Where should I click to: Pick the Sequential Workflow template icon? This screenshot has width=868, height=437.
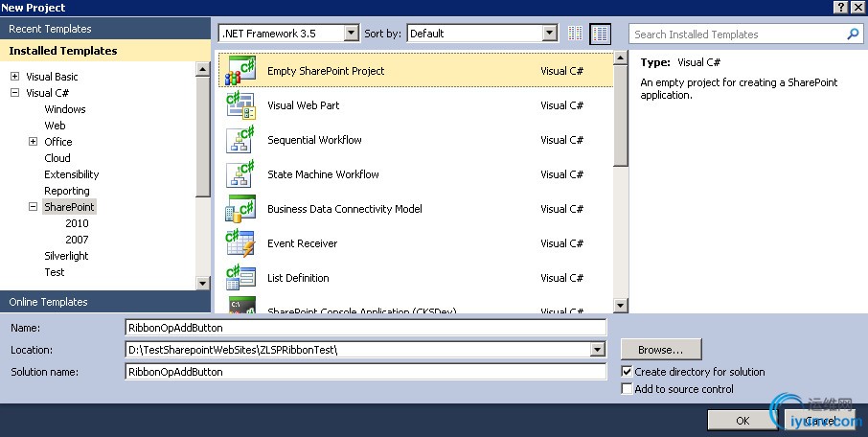coord(240,140)
